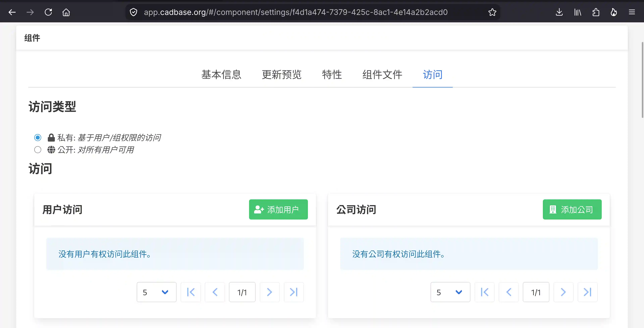This screenshot has height=328, width=644.
Task: Switch to the 更新预览 tab
Action: click(x=282, y=75)
